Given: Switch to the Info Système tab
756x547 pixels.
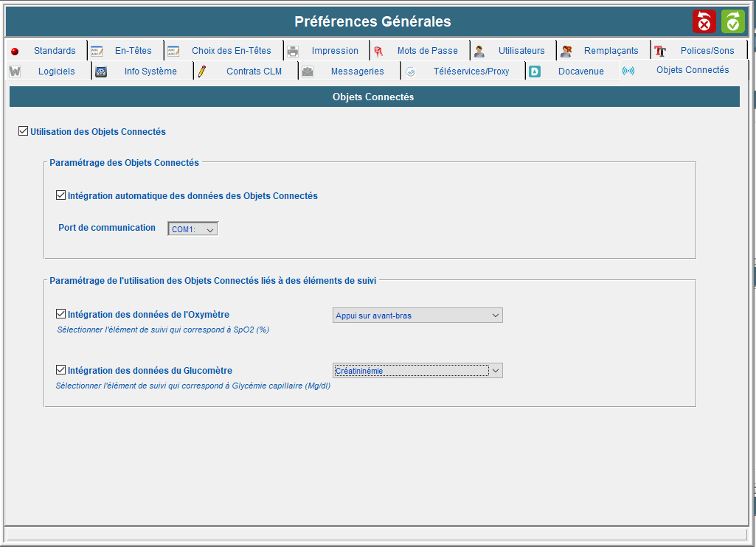Looking at the screenshot, I should 150,72.
